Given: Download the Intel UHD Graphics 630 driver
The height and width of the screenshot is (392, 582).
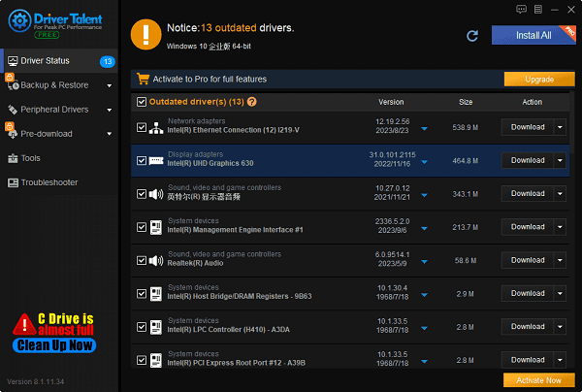Looking at the screenshot, I should point(528,160).
